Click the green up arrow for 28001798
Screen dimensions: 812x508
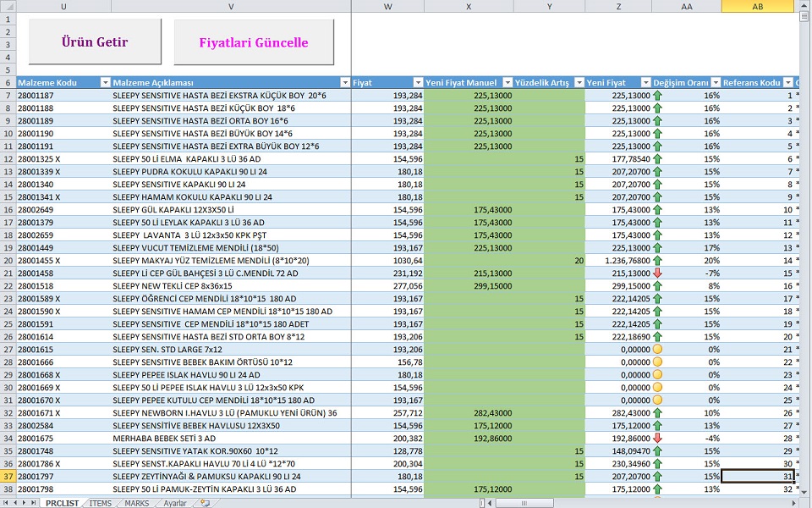point(657,489)
